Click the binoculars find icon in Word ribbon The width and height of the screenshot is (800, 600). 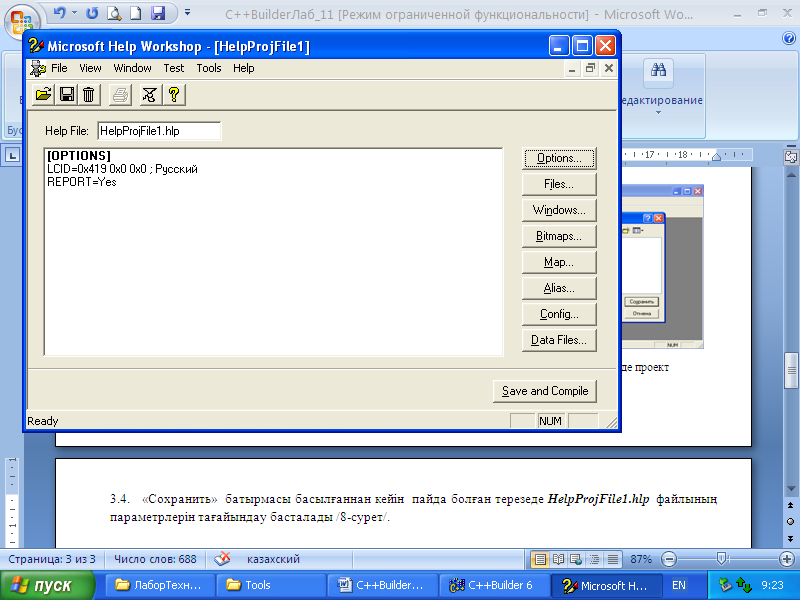click(658, 70)
